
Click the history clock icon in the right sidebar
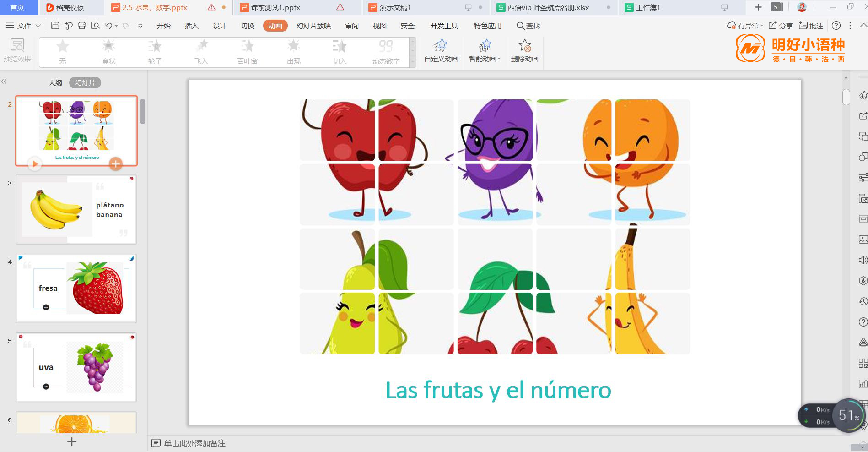tap(863, 301)
